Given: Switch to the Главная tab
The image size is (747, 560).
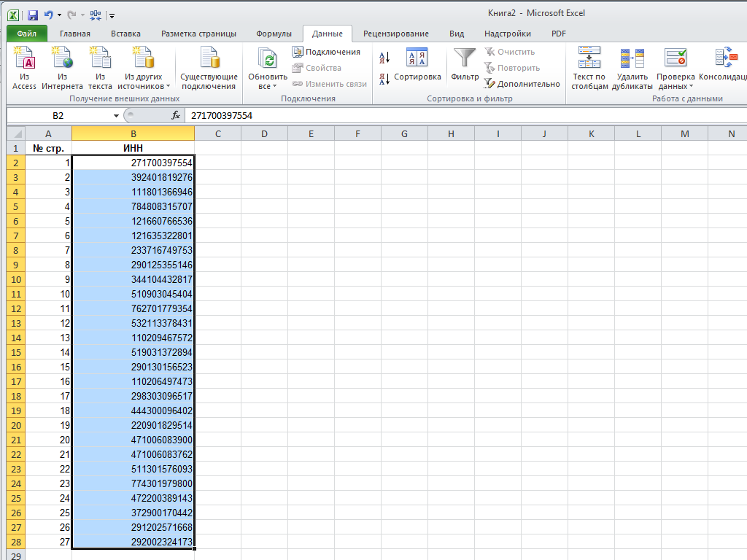Looking at the screenshot, I should click(75, 34).
